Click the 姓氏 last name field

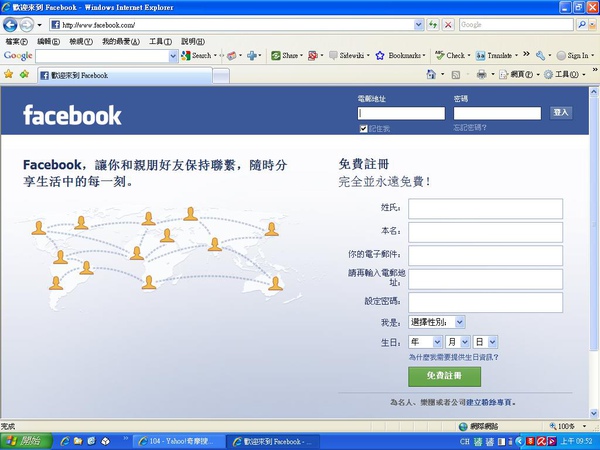tap(485, 209)
